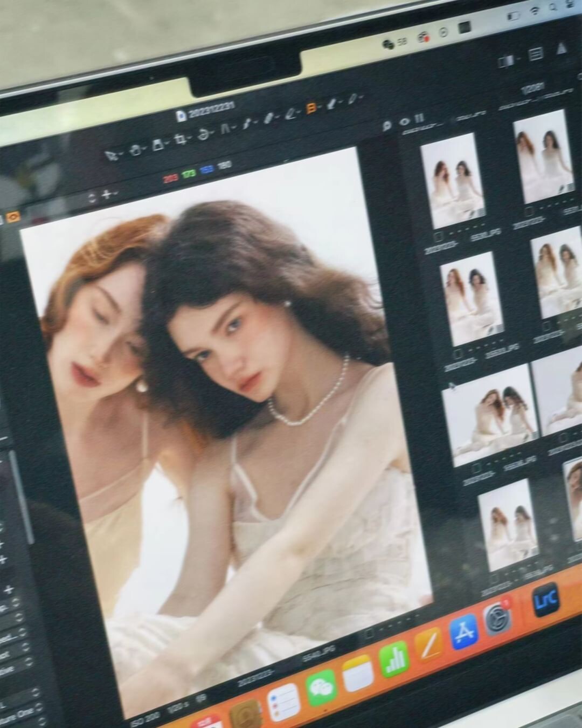Select the pan hand tool
Viewport: 582px width, 728px height.
coord(135,149)
